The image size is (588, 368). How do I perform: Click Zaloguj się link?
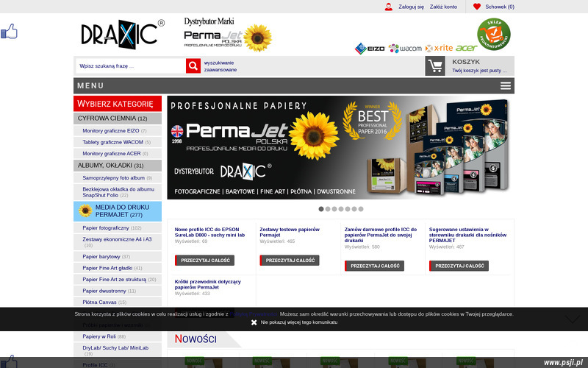pyautogui.click(x=411, y=7)
